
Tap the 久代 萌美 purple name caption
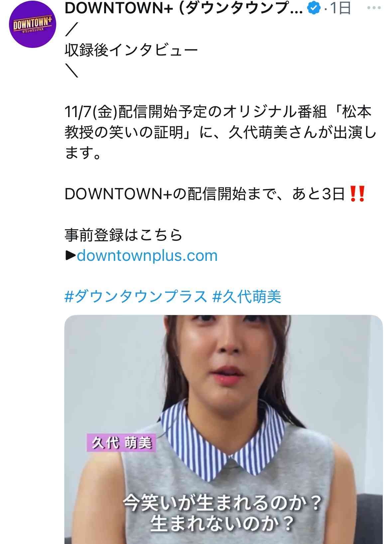pos(122,443)
